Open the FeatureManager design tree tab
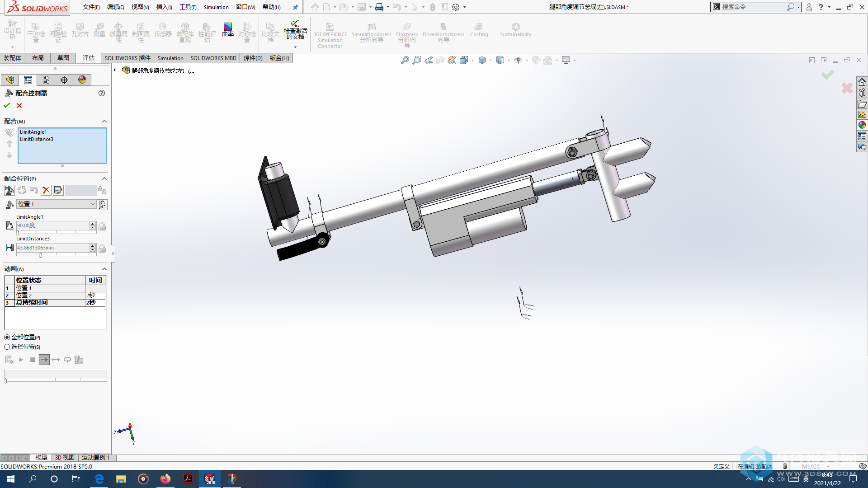This screenshot has height=488, width=868. [10, 80]
